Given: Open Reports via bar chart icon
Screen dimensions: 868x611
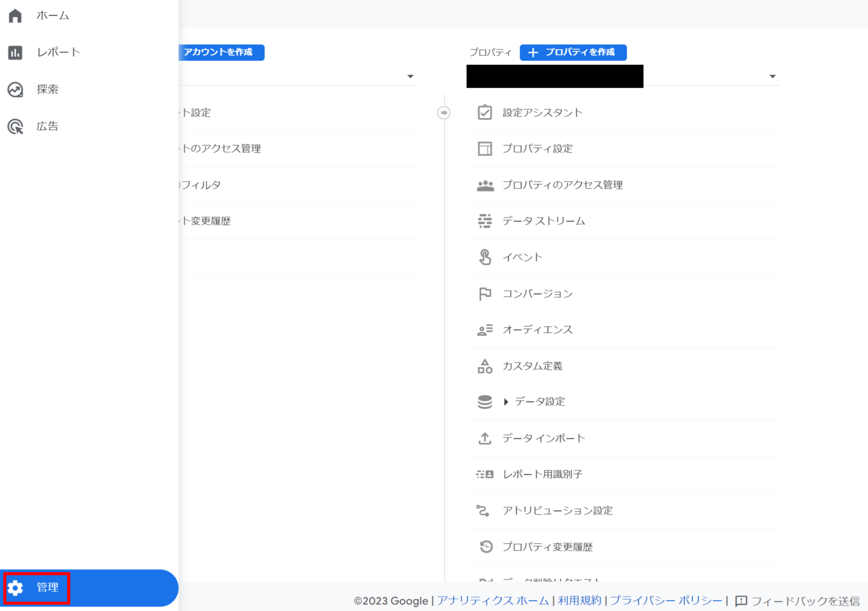Looking at the screenshot, I should [15, 53].
